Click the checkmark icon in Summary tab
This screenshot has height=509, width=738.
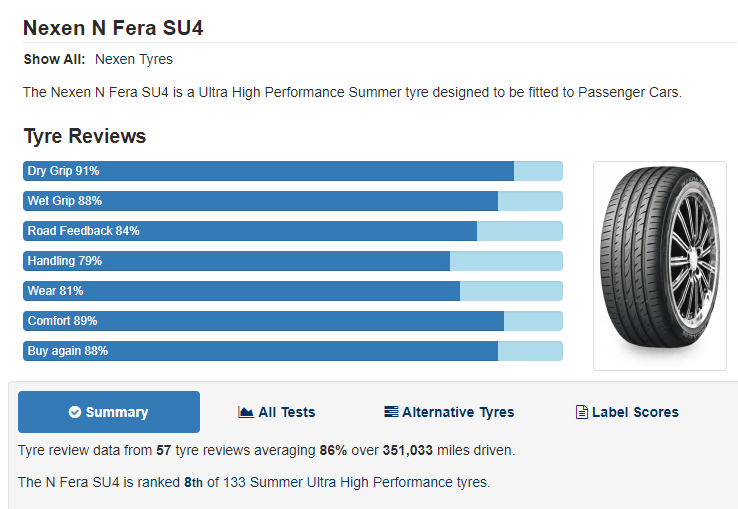[x=74, y=412]
